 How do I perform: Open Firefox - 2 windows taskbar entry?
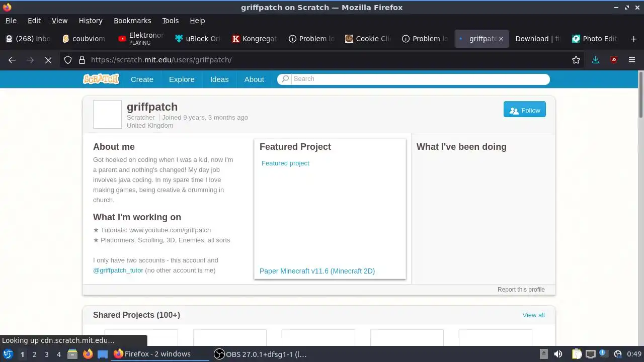(x=160, y=354)
